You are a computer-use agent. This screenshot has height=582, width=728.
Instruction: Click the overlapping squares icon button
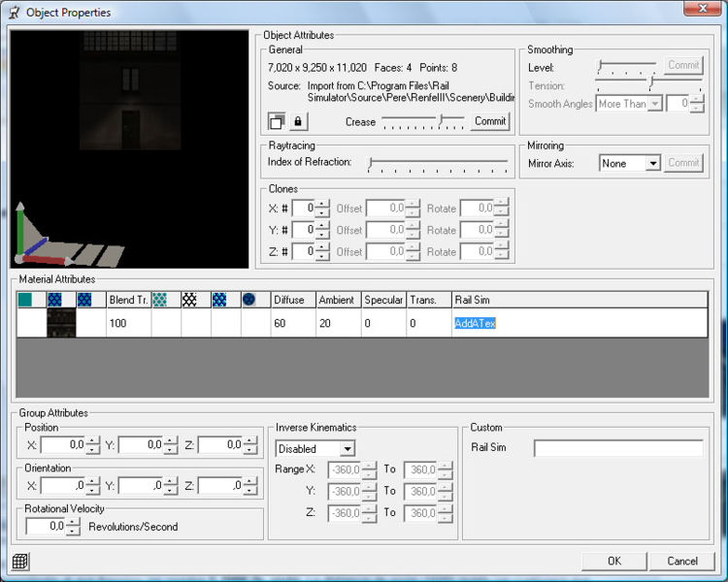tap(278, 121)
